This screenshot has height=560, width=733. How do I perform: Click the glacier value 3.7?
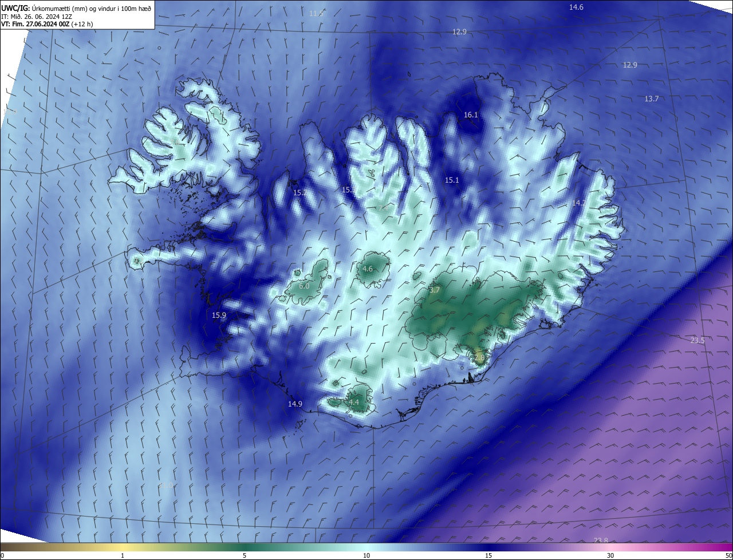(x=435, y=290)
